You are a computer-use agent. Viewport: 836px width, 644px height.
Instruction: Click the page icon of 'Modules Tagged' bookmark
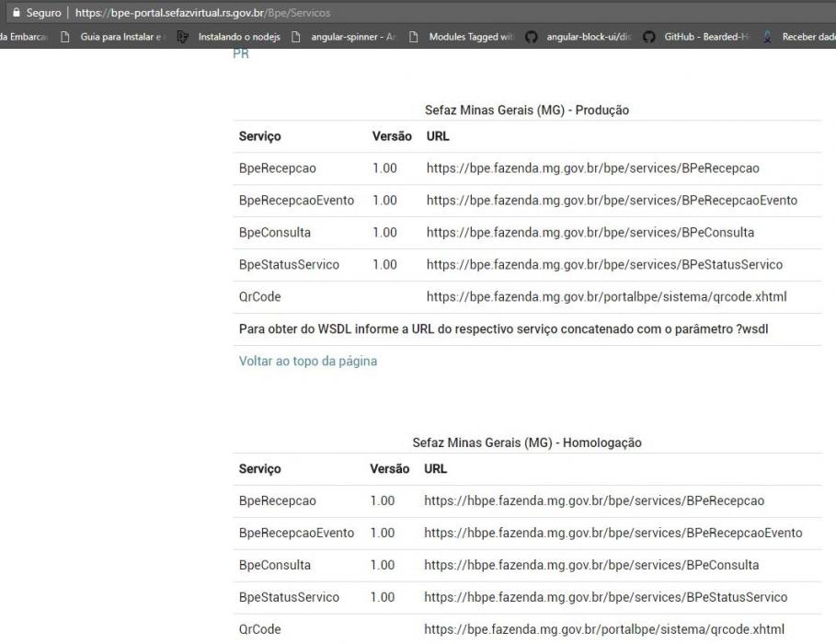pyautogui.click(x=413, y=37)
